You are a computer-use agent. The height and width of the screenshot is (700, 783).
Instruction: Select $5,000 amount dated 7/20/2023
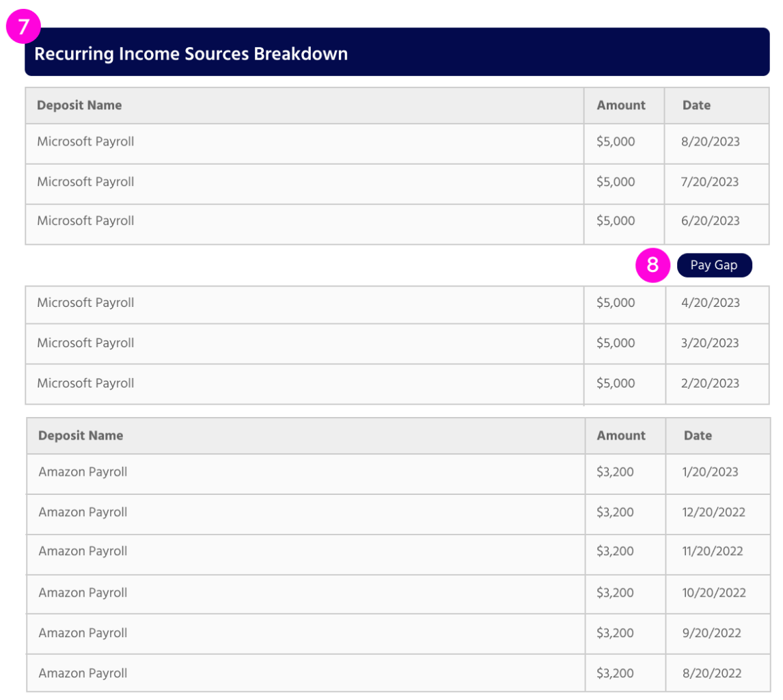tap(616, 182)
